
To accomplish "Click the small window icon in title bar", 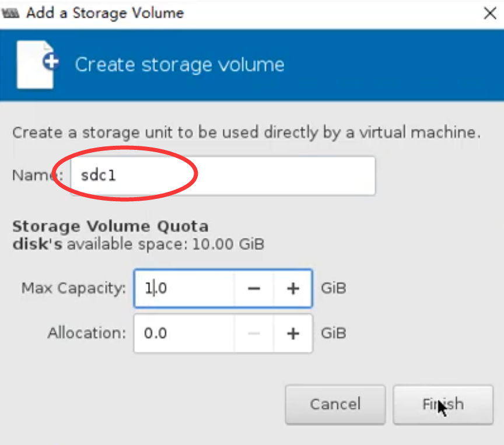I will point(12,13).
